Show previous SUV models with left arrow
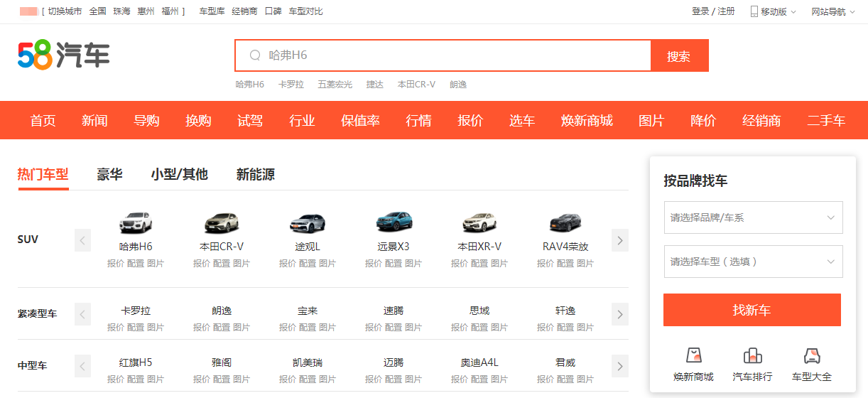The image size is (868, 398). (x=82, y=240)
